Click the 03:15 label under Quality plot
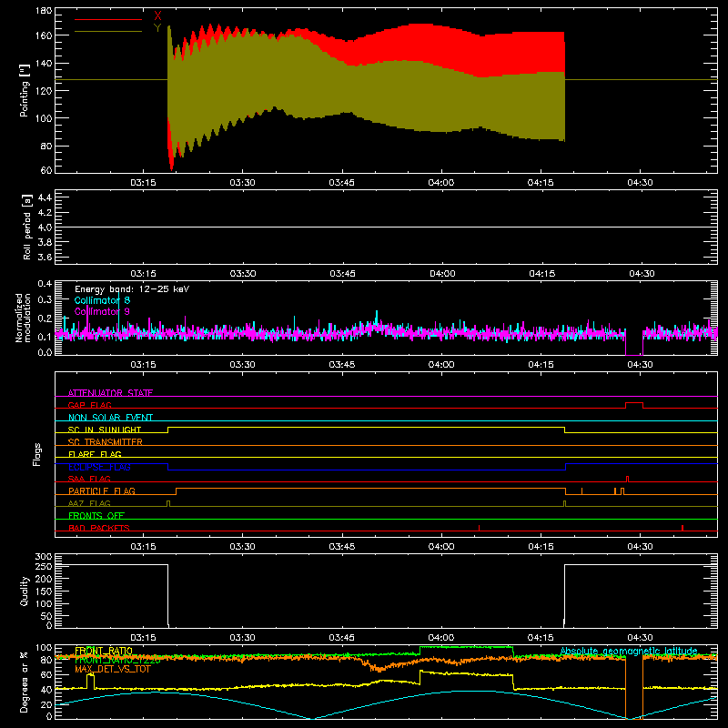The image size is (728, 728). pos(143,638)
